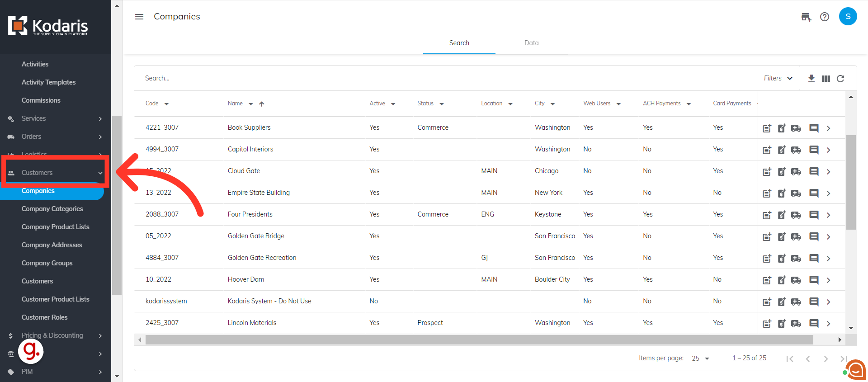Expand the Pricing & Discounting section
Viewport: 868px width, 382px height.
coord(56,335)
